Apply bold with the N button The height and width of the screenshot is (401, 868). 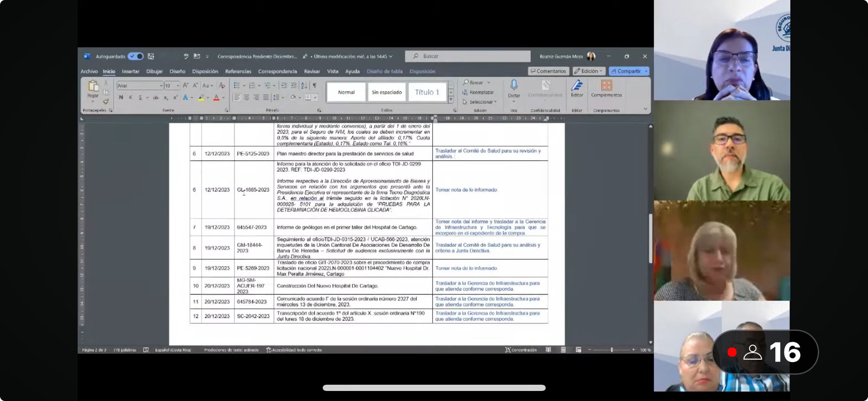[x=121, y=97]
